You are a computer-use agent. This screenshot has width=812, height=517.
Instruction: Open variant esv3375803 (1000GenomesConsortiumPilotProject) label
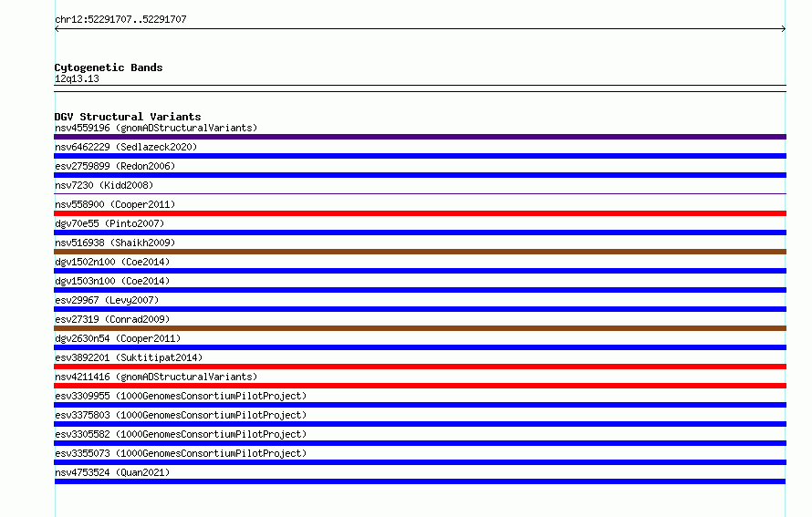181,415
